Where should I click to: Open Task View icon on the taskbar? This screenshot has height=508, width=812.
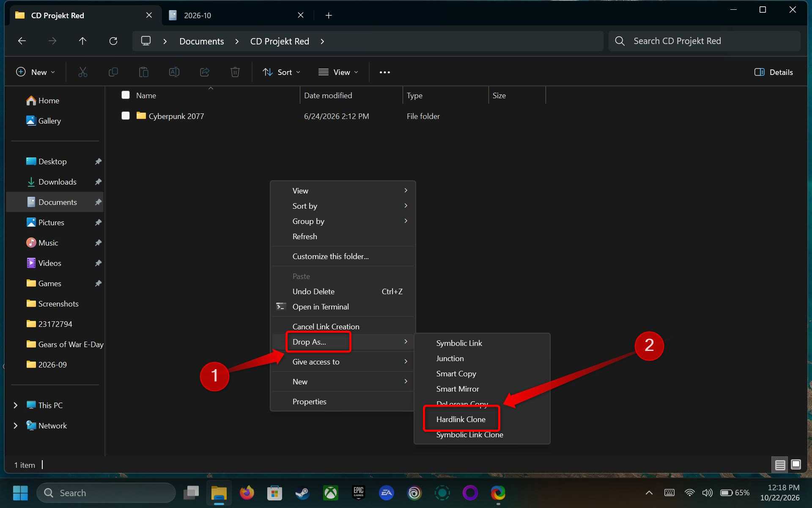tap(191, 493)
